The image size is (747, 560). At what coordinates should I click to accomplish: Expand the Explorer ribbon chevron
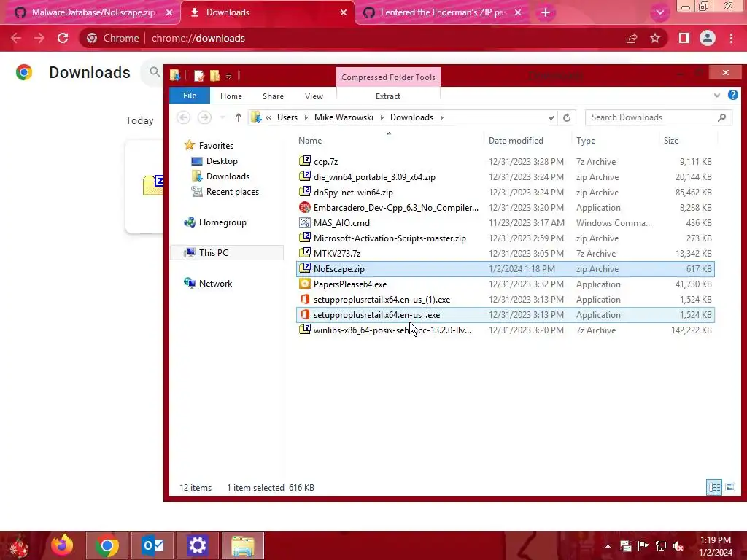pos(717,96)
